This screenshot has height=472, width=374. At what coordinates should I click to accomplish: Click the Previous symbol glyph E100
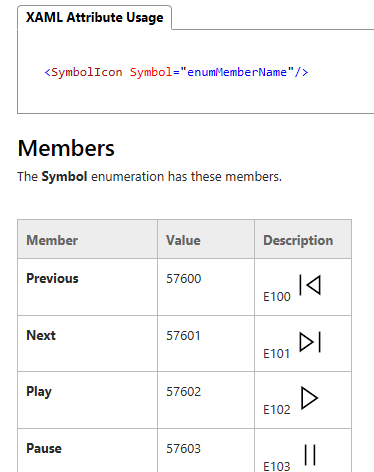[310, 285]
